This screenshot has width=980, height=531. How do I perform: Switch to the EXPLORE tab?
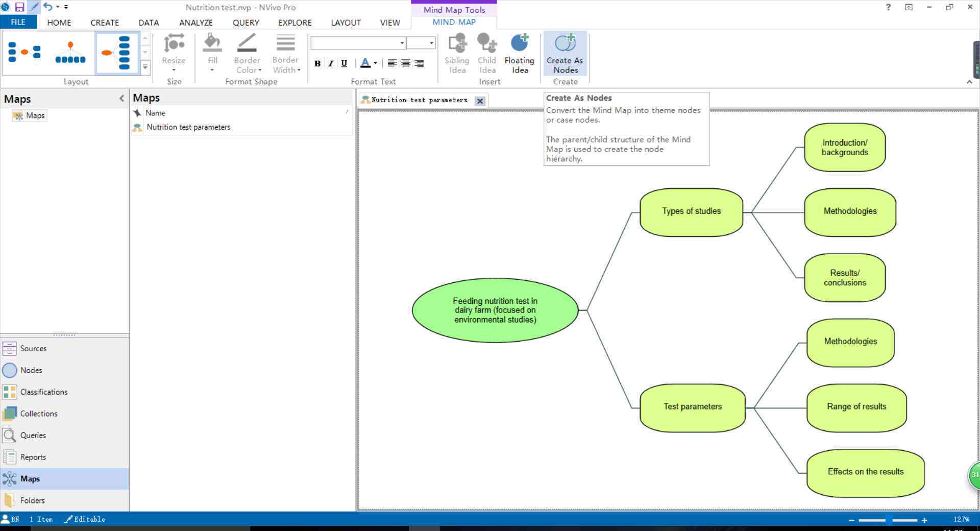[x=295, y=22]
